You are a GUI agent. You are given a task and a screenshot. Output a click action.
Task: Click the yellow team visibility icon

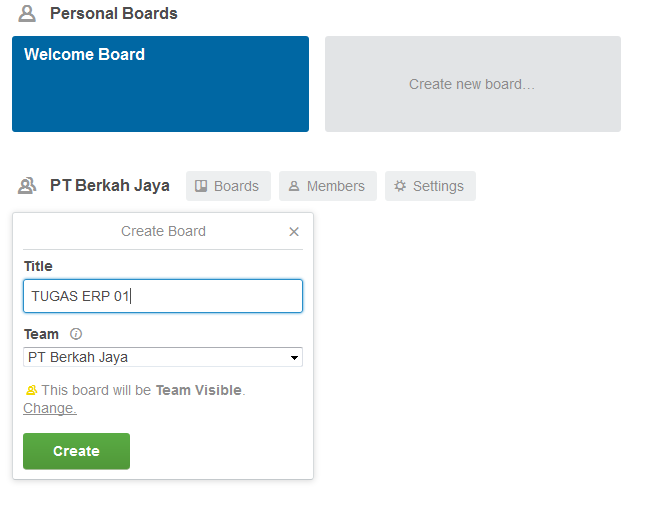[31, 390]
